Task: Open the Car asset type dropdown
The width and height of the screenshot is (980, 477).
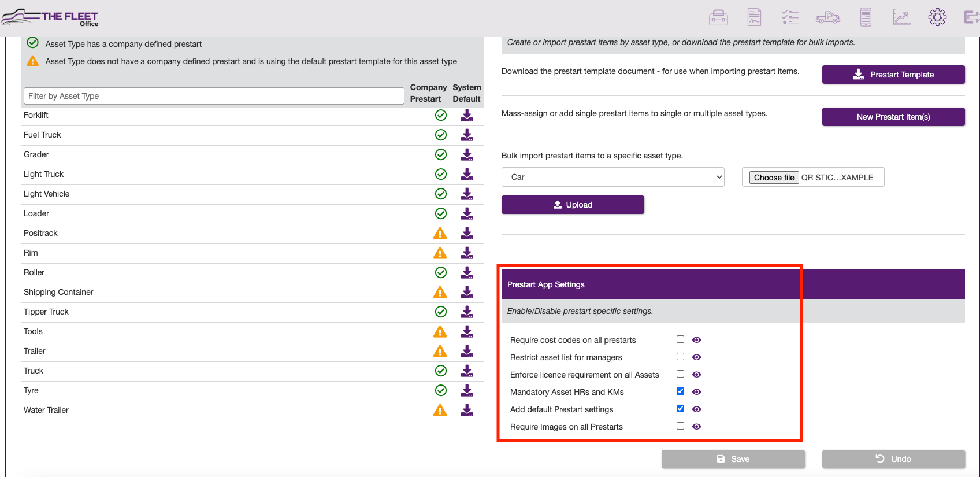Action: tap(613, 177)
